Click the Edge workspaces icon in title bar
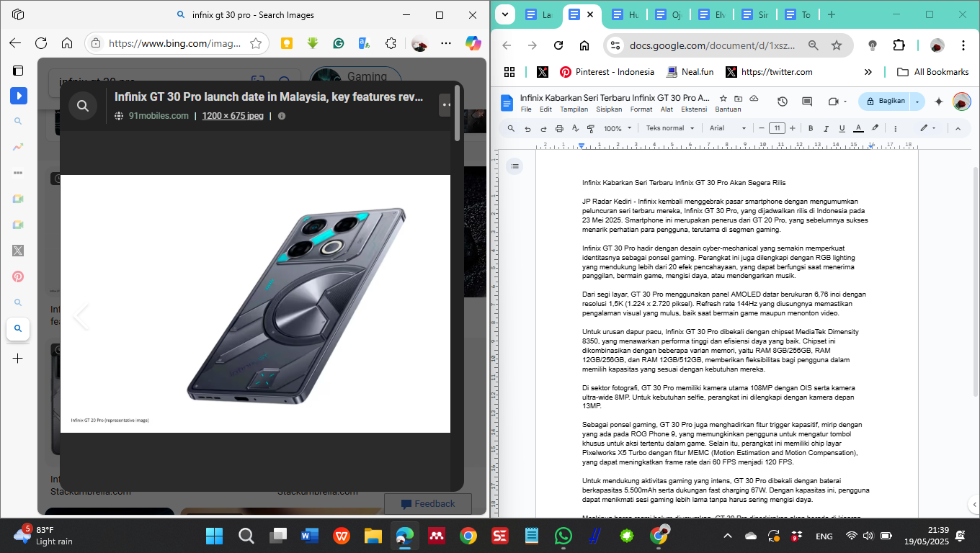Viewport: 980px width, 553px height. [19, 14]
